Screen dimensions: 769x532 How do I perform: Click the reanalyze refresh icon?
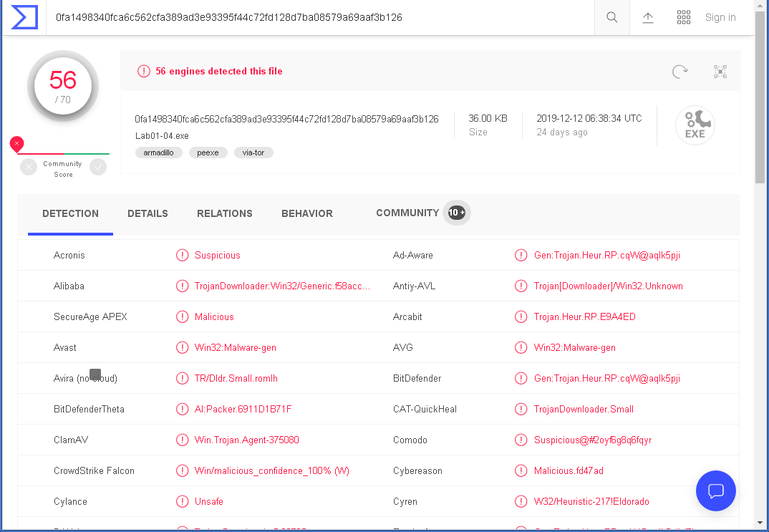(x=679, y=72)
